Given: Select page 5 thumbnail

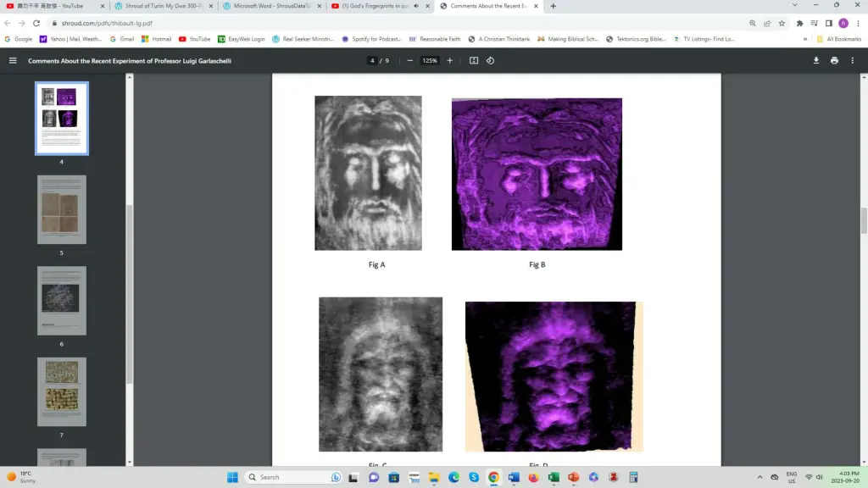Looking at the screenshot, I should tap(61, 210).
